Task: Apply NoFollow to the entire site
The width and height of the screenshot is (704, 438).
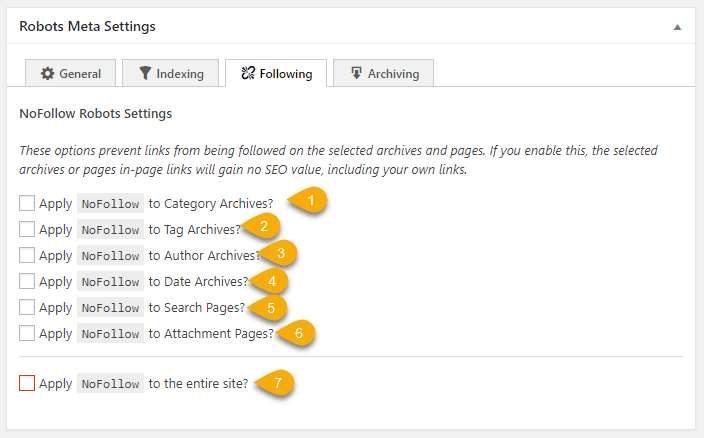Action: 27,383
